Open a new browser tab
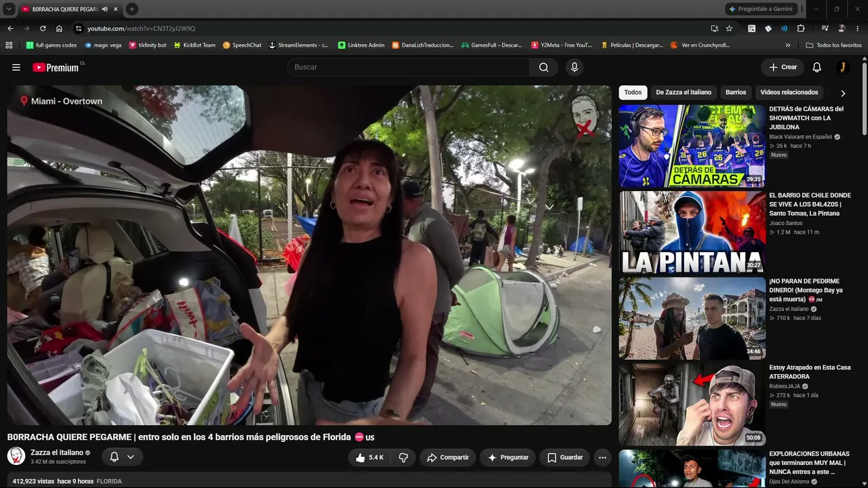868x488 pixels. coord(132,9)
